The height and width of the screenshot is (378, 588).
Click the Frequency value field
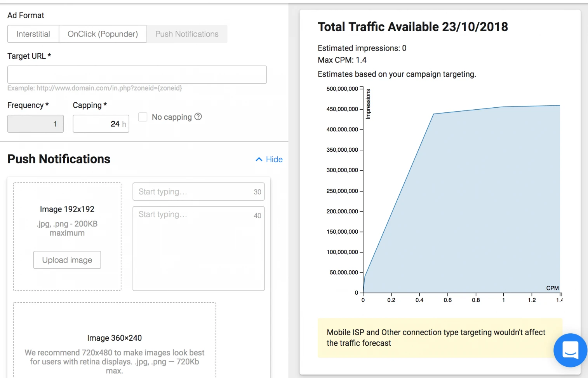pyautogui.click(x=35, y=124)
